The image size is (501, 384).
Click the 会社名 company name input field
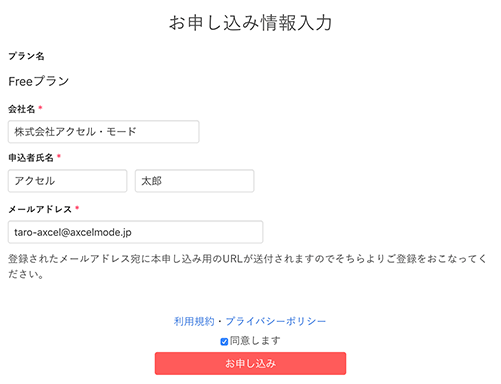click(x=104, y=132)
